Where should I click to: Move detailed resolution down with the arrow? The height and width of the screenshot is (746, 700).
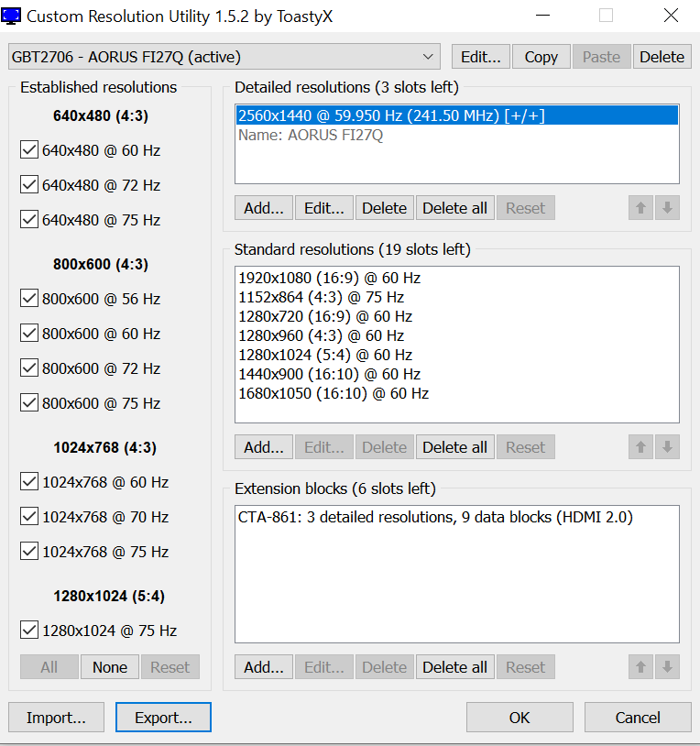coord(667,208)
